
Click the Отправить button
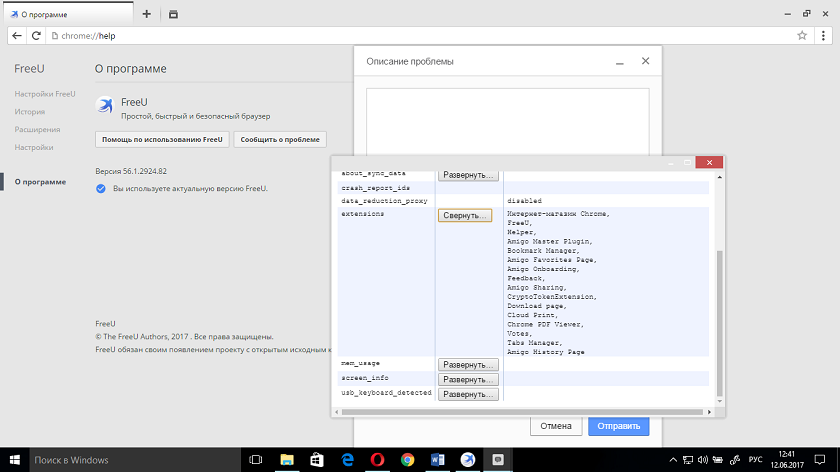coord(618,425)
